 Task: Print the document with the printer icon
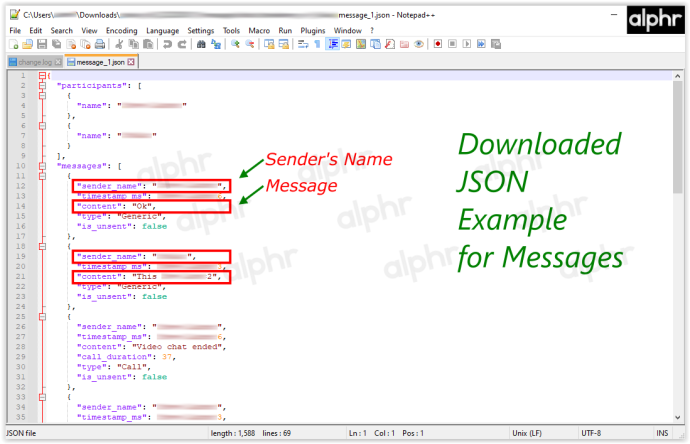click(100, 44)
